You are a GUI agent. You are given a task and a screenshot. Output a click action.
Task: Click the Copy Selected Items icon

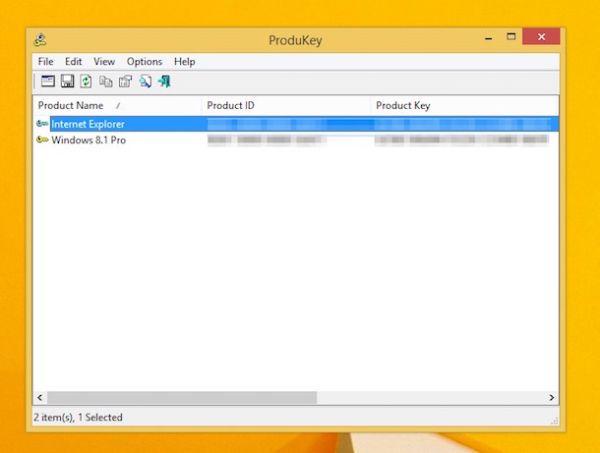click(x=105, y=81)
